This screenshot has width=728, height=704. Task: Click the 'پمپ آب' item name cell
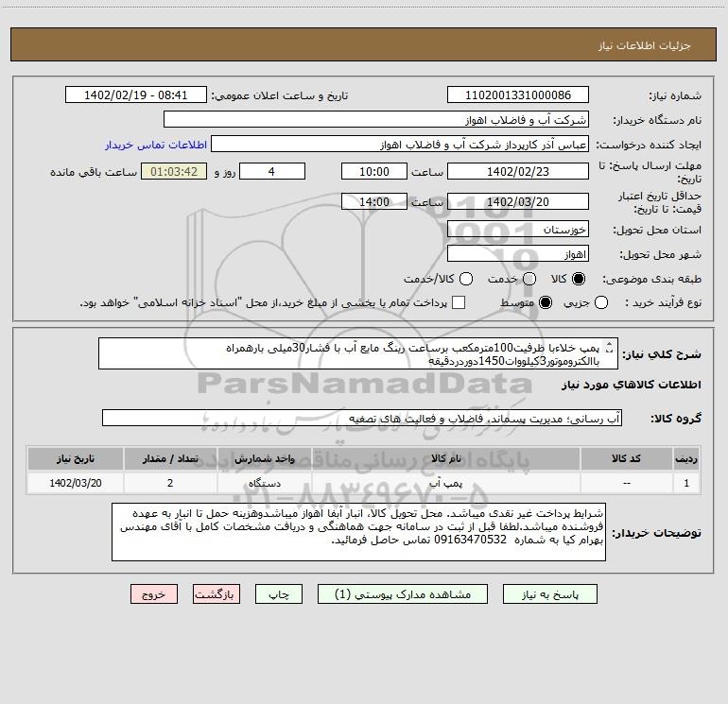click(x=446, y=483)
